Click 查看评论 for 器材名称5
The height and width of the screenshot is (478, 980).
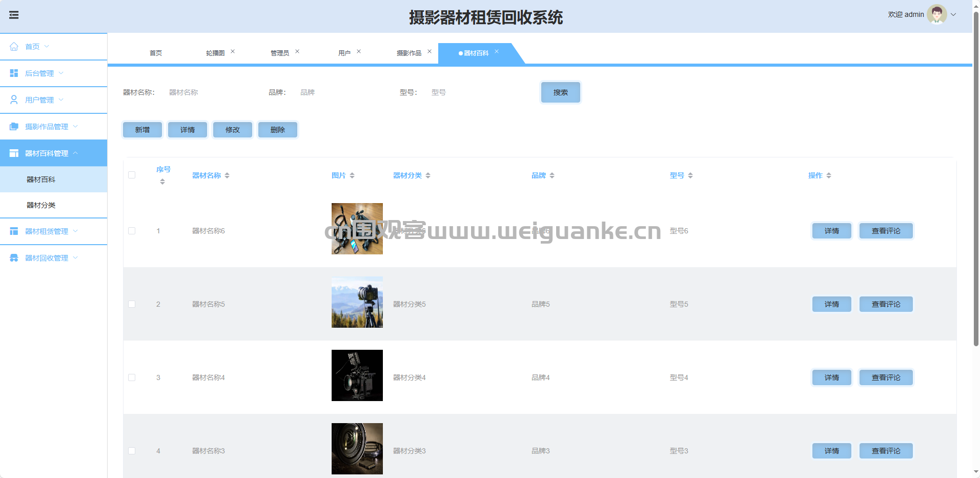pyautogui.click(x=886, y=304)
